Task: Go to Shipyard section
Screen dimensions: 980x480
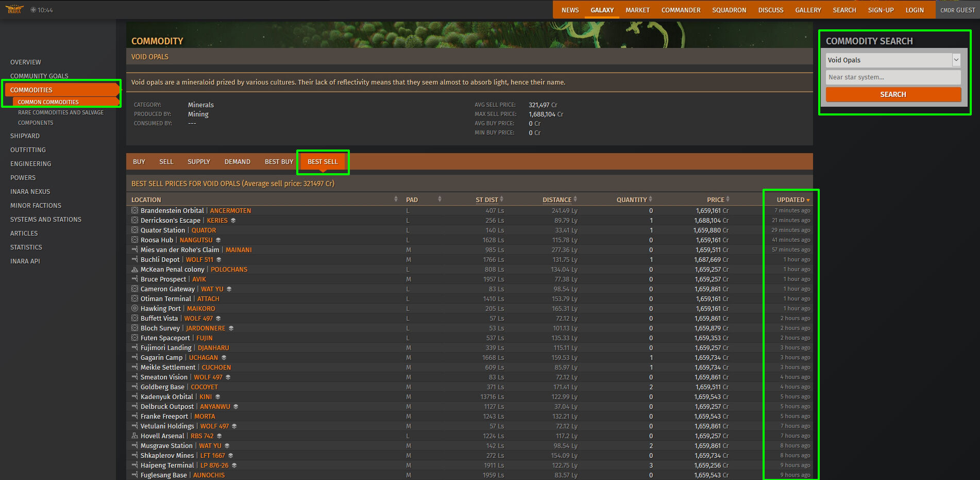Action: [25, 136]
